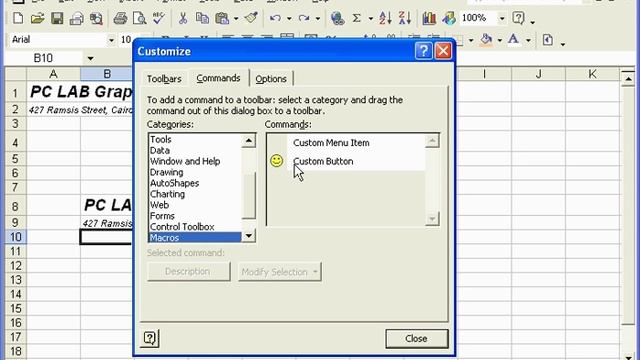The height and width of the screenshot is (360, 640).
Task: Click the Copy icon in the toolbar
Action: point(202,18)
